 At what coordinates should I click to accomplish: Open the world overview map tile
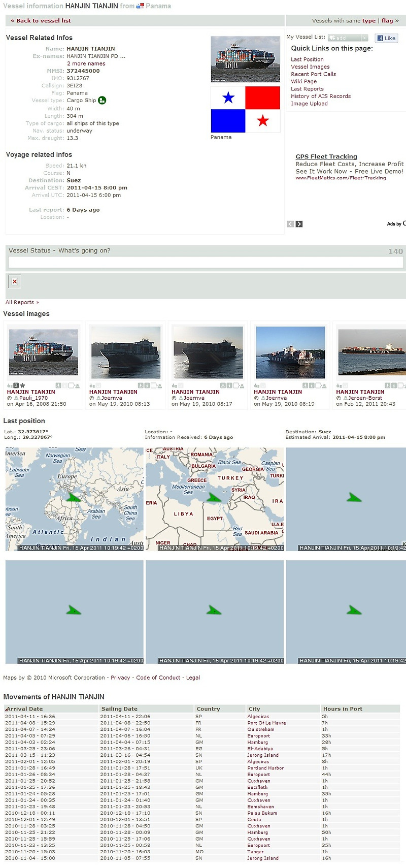tap(75, 499)
